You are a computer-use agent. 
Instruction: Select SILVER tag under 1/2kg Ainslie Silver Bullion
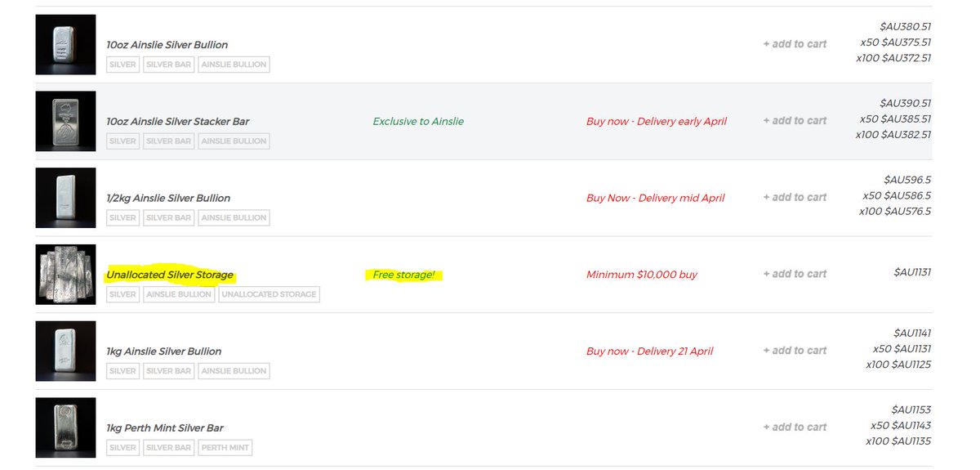click(x=122, y=218)
